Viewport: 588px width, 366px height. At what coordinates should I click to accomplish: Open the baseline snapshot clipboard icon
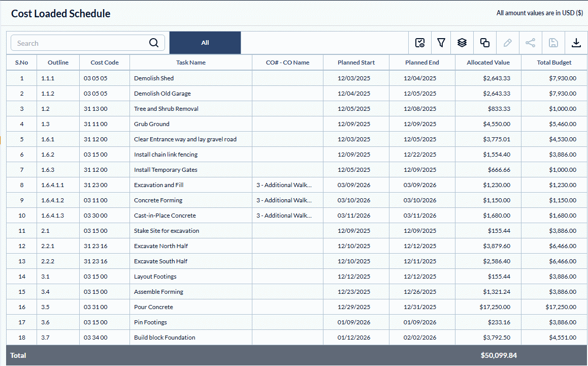tap(420, 43)
